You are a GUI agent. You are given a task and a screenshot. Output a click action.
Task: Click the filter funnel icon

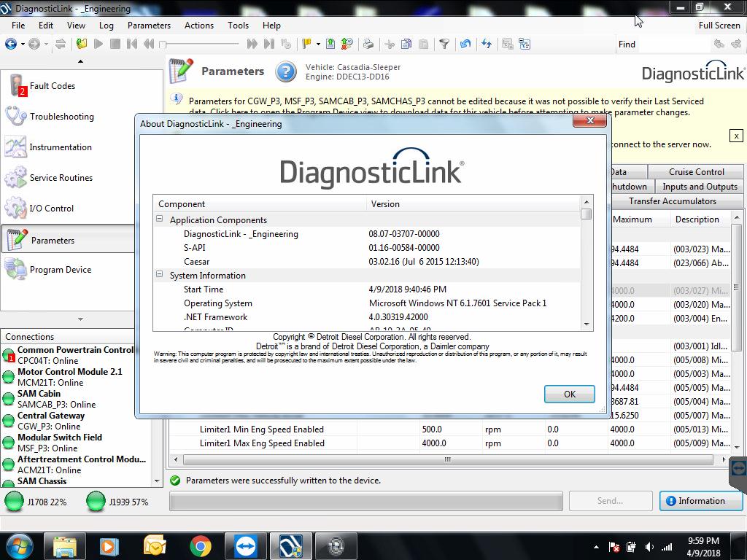click(x=444, y=44)
